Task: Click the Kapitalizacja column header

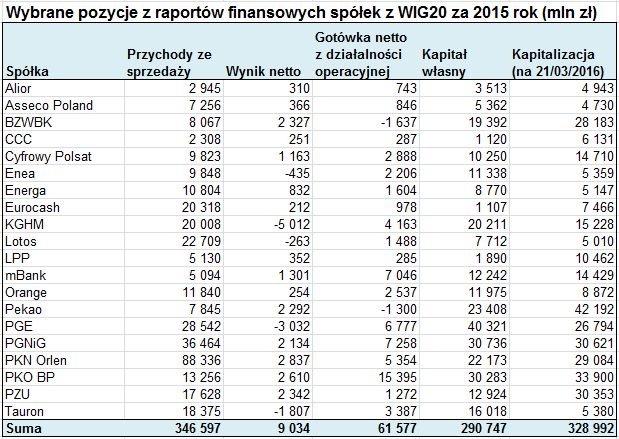Action: tap(554, 62)
